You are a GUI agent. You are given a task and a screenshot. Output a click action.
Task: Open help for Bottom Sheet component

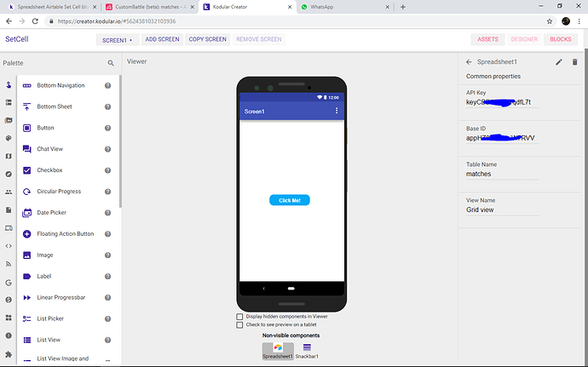107,106
